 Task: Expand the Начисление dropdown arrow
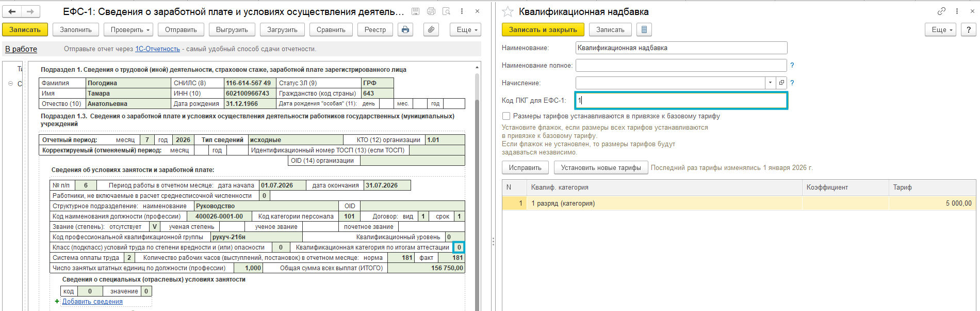(x=771, y=83)
